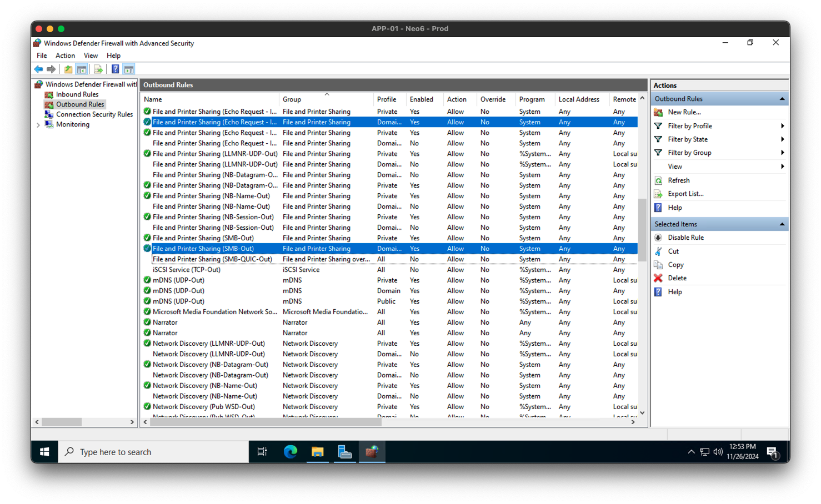The width and height of the screenshot is (821, 504).
Task: Toggle the console tree panel visibility
Action: 82,68
